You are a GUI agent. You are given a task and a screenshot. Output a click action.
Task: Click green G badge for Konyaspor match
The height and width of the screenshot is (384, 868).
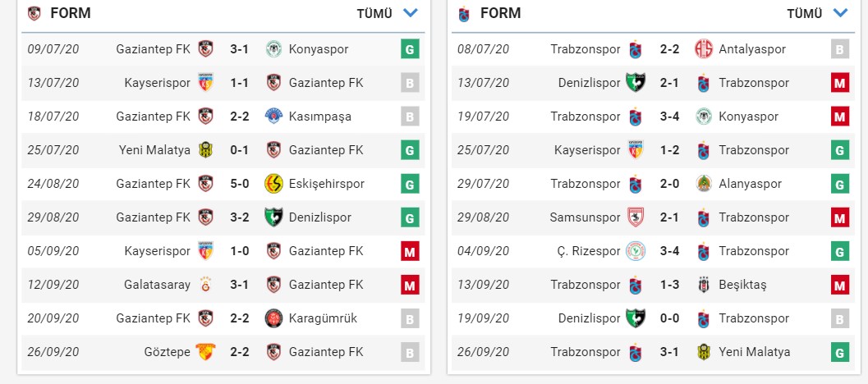[x=410, y=49]
